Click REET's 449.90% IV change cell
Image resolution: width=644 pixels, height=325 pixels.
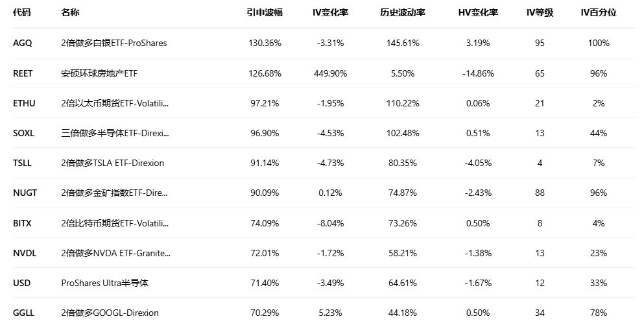click(x=330, y=73)
